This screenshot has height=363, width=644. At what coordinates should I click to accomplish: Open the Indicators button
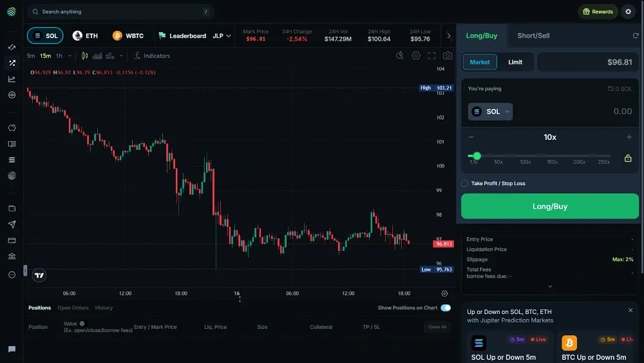tap(152, 55)
